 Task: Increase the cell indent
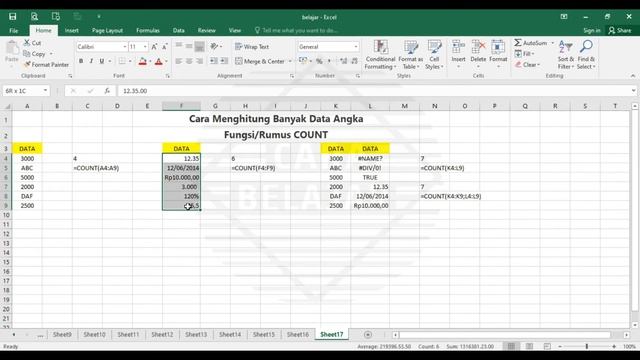(224, 61)
